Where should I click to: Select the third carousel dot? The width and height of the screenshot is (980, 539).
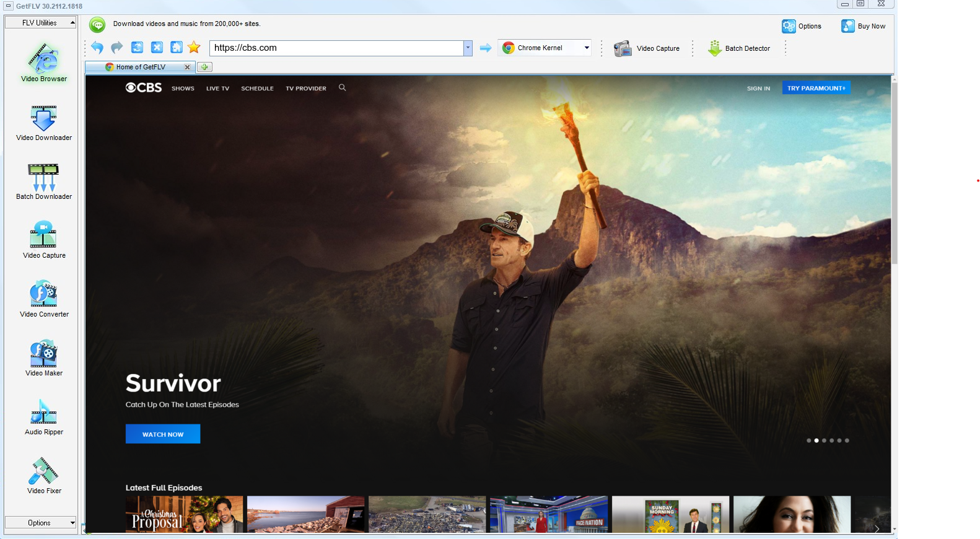click(x=824, y=440)
